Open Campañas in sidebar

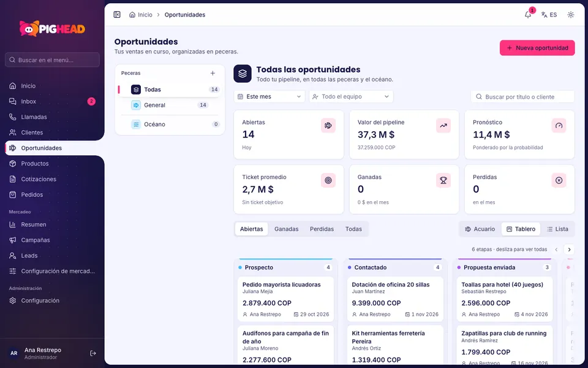pyautogui.click(x=53, y=240)
